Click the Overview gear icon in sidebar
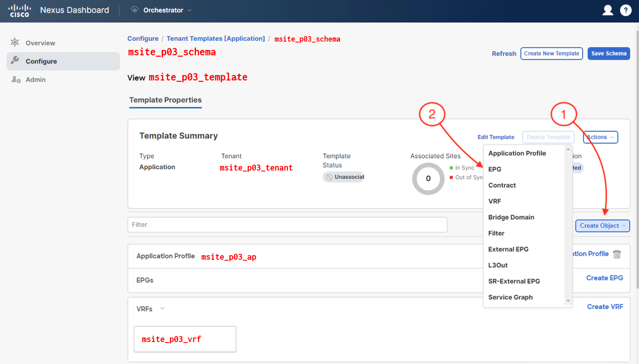 15,43
